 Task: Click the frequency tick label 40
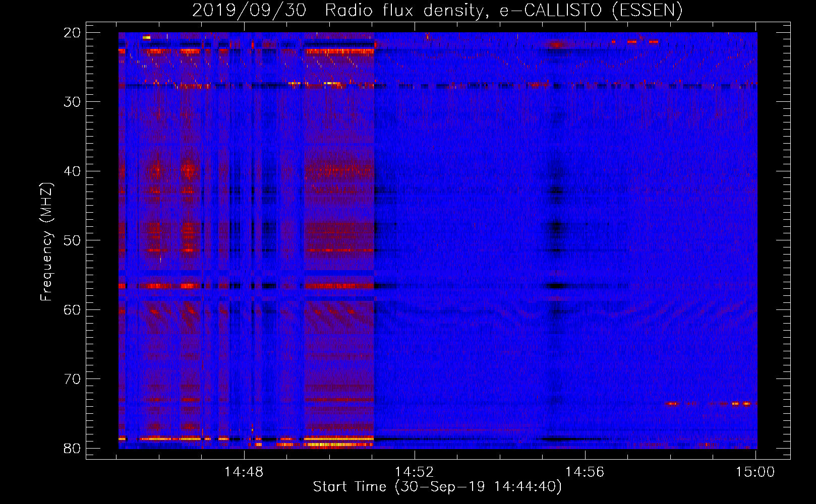click(72, 171)
